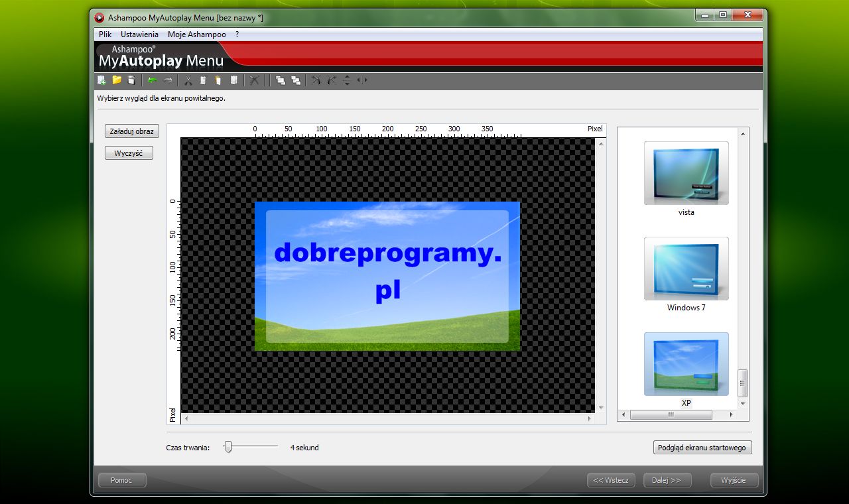Click the 'vista' template label

pos(686,212)
